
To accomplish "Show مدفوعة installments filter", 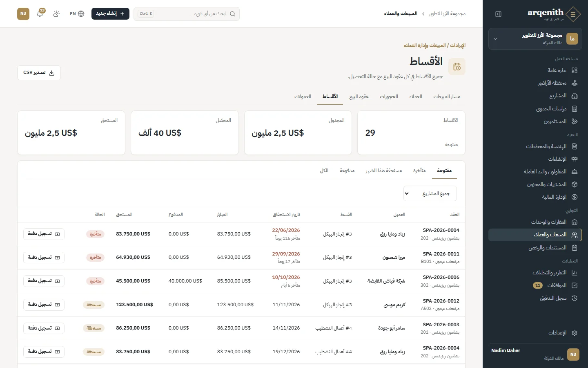I will [x=347, y=171].
